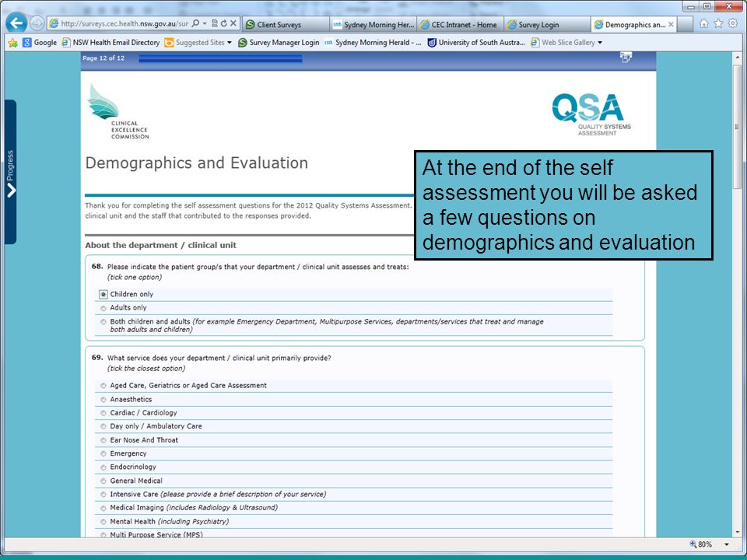
Task: Open Favorites with the star icon at top right
Action: 718,24
